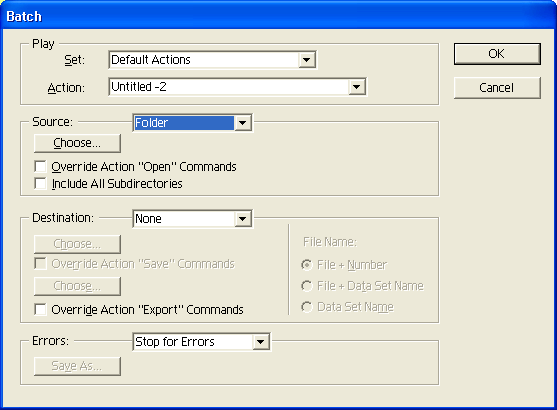Viewport: 557px width, 410px height.
Task: Expand the Destination dropdown arrow beside None
Action: pos(243,219)
